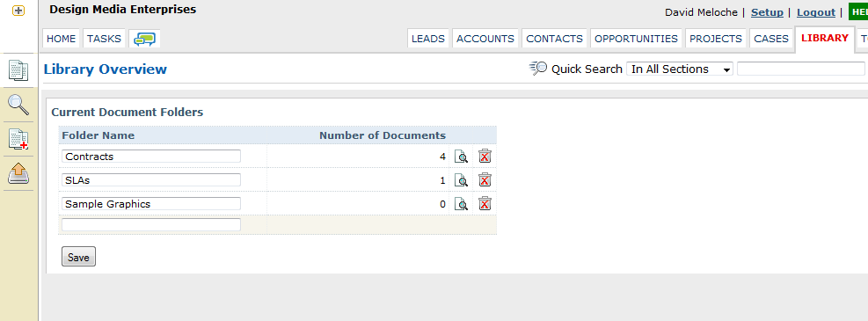Click the Folder Name column header
868x321 pixels.
click(x=98, y=135)
